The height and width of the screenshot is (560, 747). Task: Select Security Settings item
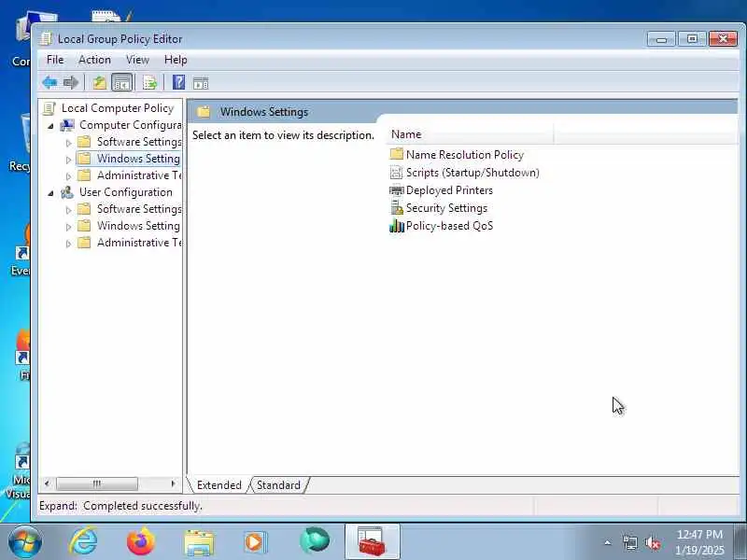pos(438,208)
